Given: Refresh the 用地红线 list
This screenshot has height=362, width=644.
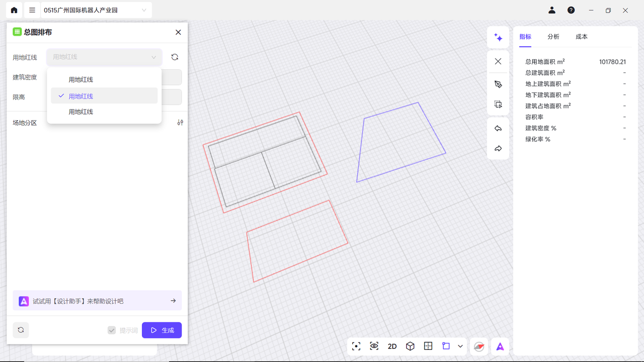Looking at the screenshot, I should click(x=175, y=57).
